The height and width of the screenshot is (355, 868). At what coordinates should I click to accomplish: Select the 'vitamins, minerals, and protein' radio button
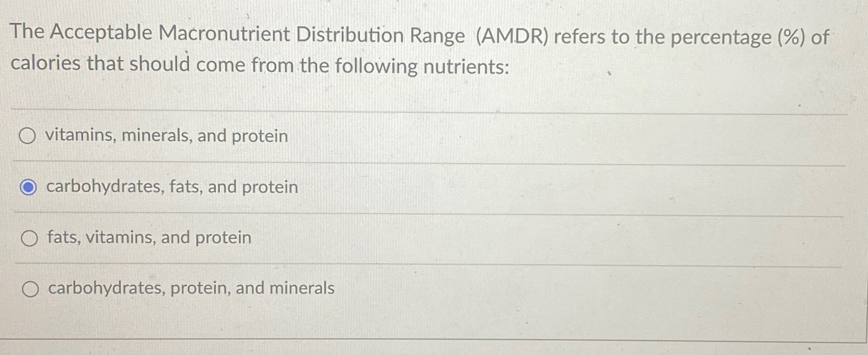[x=28, y=137]
